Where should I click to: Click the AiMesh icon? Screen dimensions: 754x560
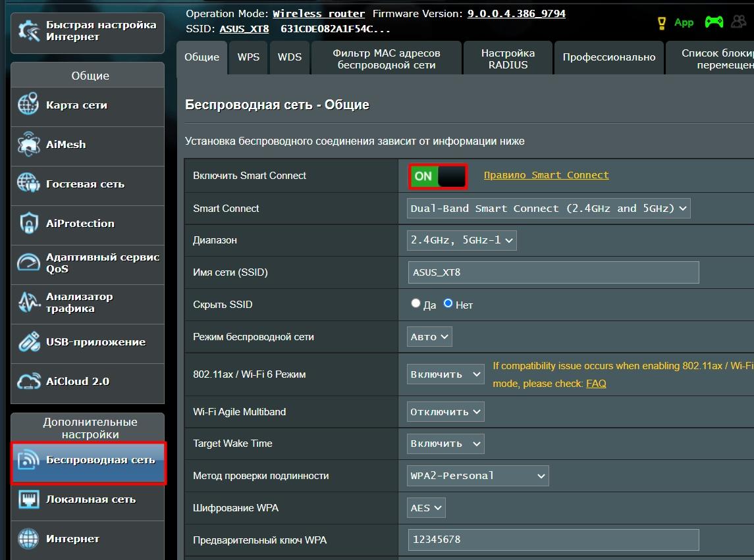click(x=28, y=144)
